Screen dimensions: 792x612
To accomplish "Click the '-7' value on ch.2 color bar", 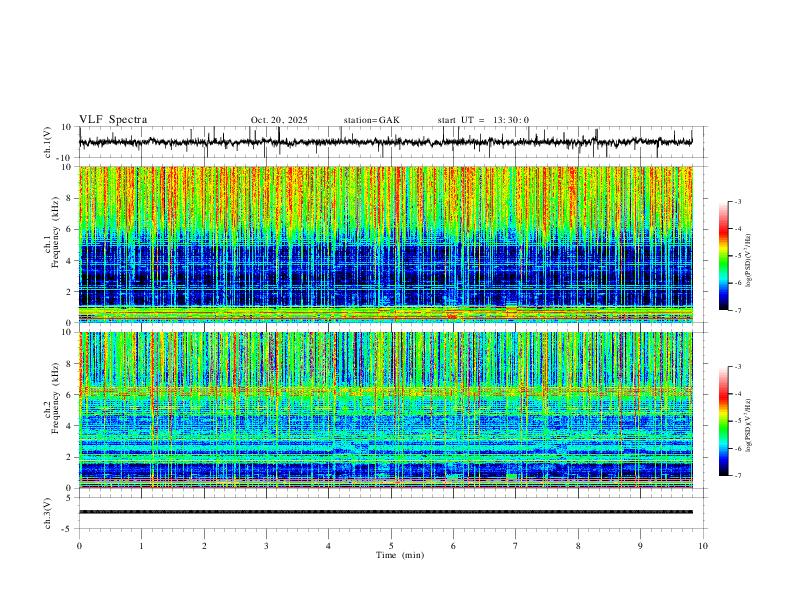I will (738, 476).
